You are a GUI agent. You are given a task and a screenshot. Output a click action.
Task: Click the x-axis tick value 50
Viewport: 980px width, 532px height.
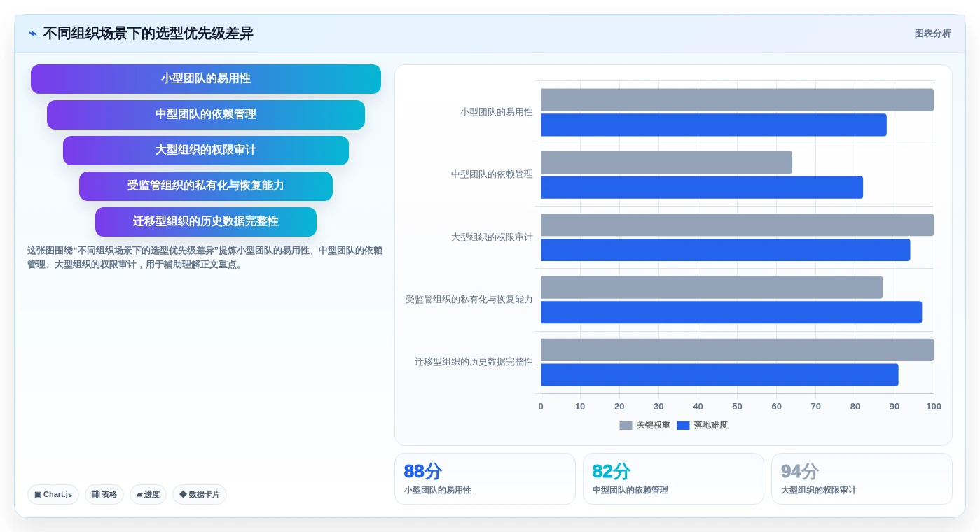pos(737,407)
